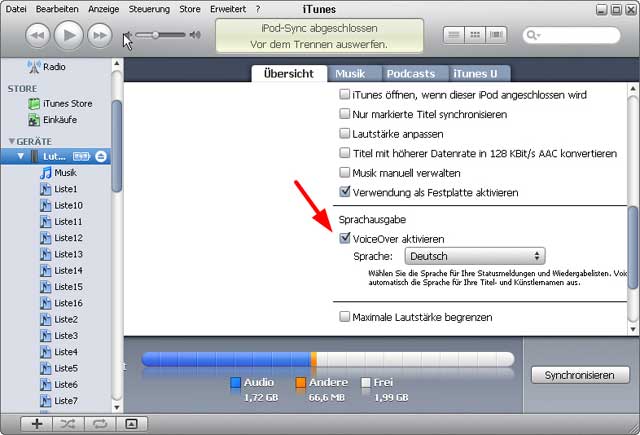Click the search magnifier icon
This screenshot has width=640, height=435.
click(533, 36)
